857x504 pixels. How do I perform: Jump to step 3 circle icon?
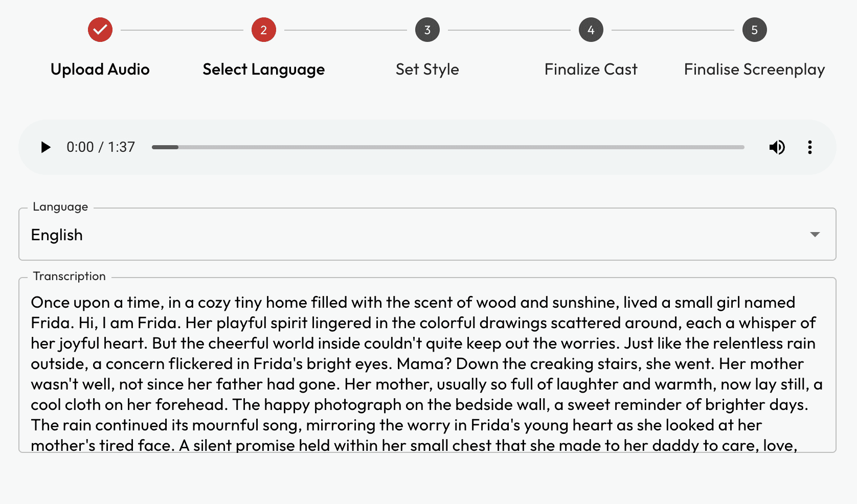point(427,30)
